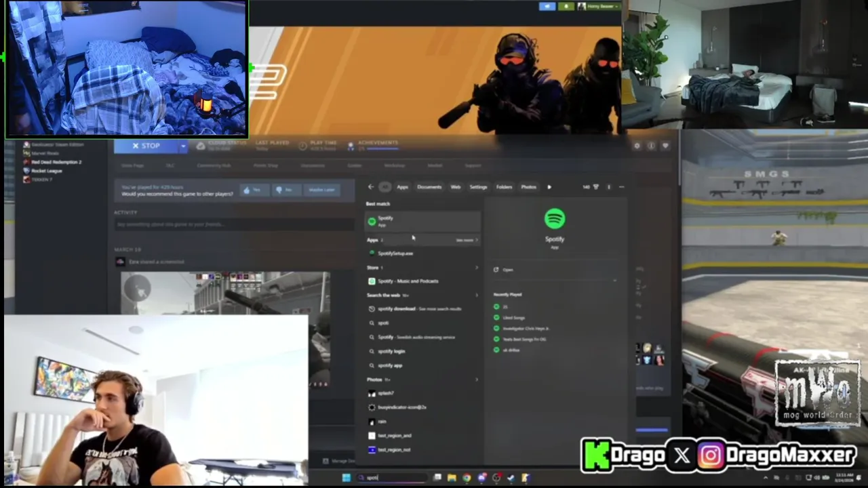Focus the Steam activity message field
Viewport: 868px width, 488px height.
coord(234,224)
